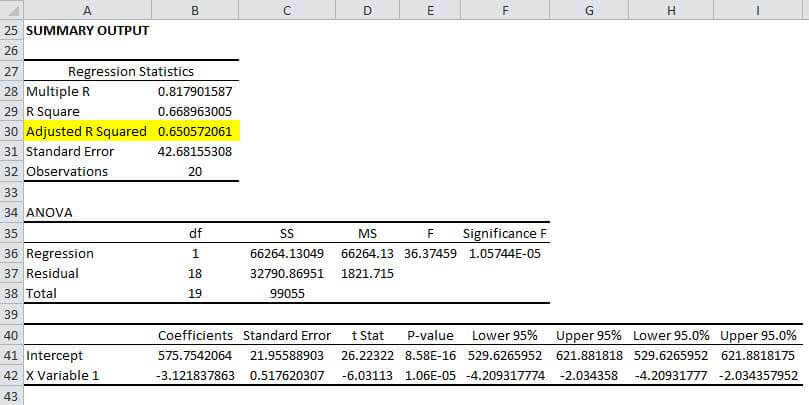
Task: Select the Upper 95.0% heading cell
Action: click(758, 336)
